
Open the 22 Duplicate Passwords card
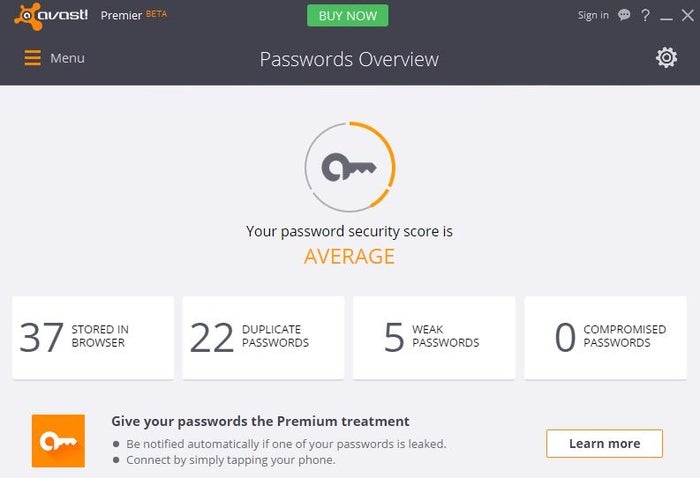[264, 337]
